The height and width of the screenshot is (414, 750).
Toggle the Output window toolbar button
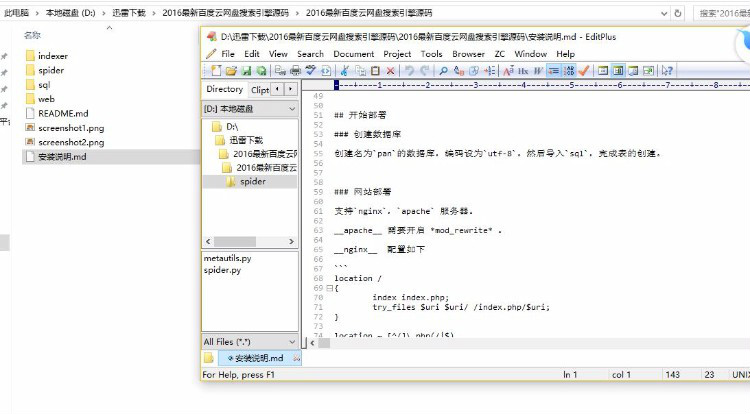633,71
